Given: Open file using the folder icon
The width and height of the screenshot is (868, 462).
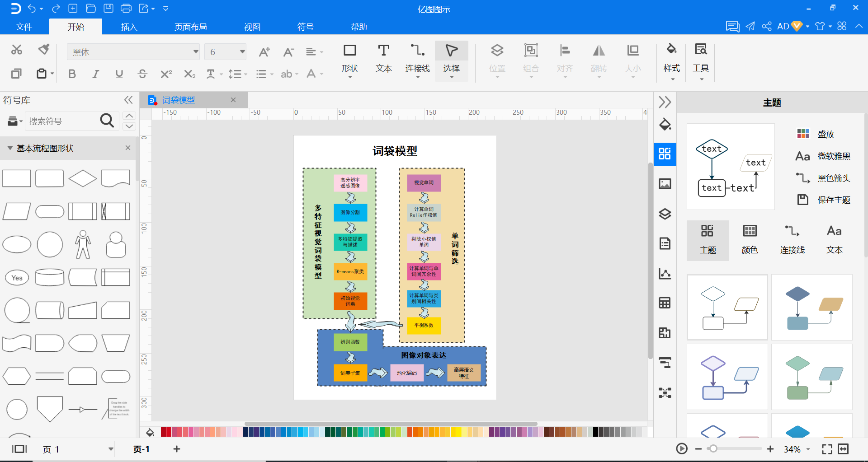Looking at the screenshot, I should [91, 8].
